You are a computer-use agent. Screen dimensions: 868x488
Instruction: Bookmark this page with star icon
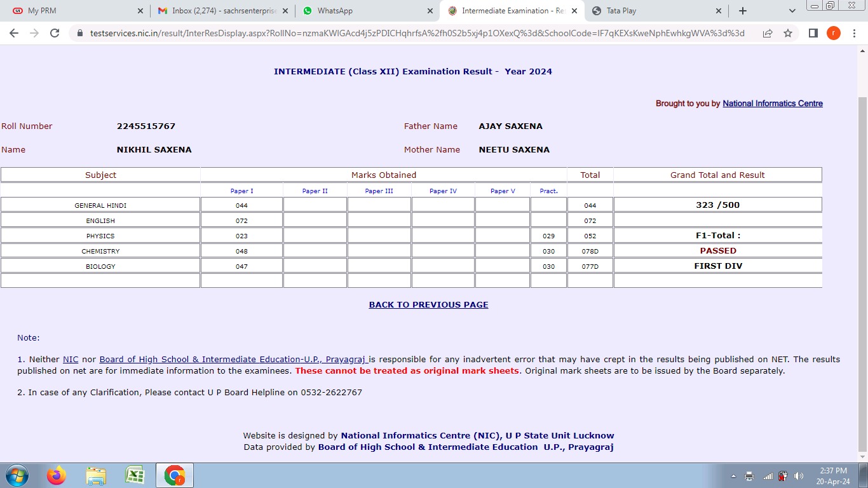pyautogui.click(x=788, y=33)
